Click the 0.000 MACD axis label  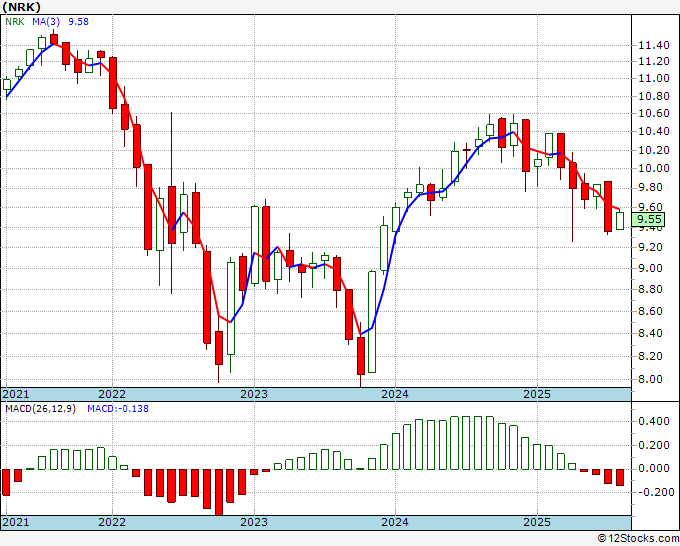[654, 469]
